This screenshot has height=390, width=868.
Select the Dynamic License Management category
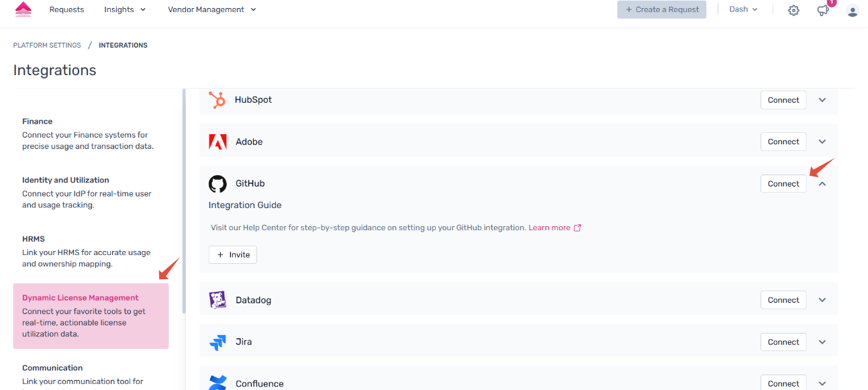[91, 315]
